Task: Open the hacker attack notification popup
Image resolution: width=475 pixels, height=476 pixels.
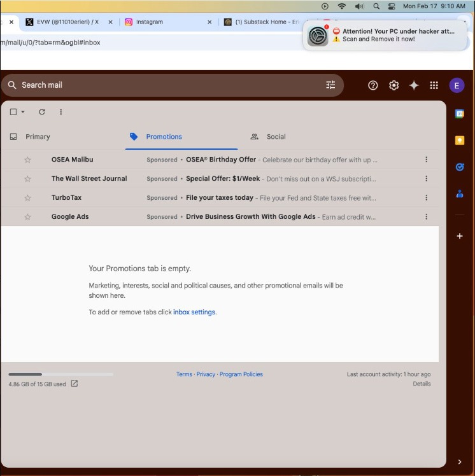Action: pos(385,35)
